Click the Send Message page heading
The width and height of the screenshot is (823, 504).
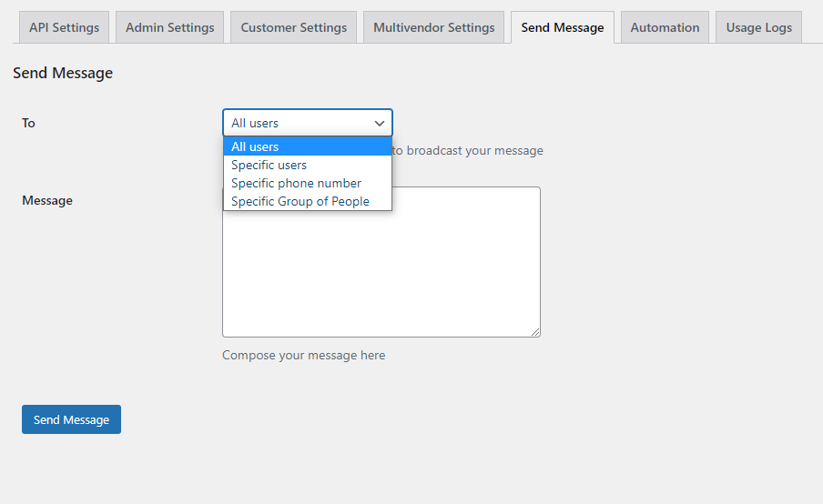(63, 73)
